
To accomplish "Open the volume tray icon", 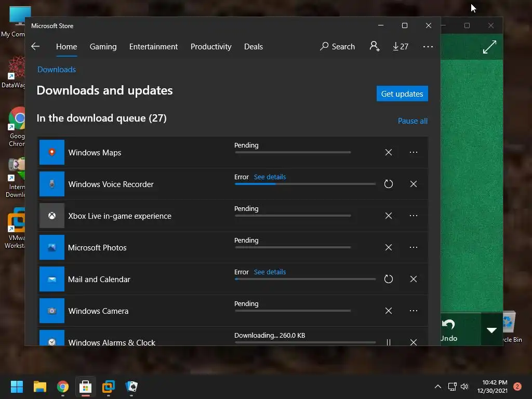I will point(464,387).
